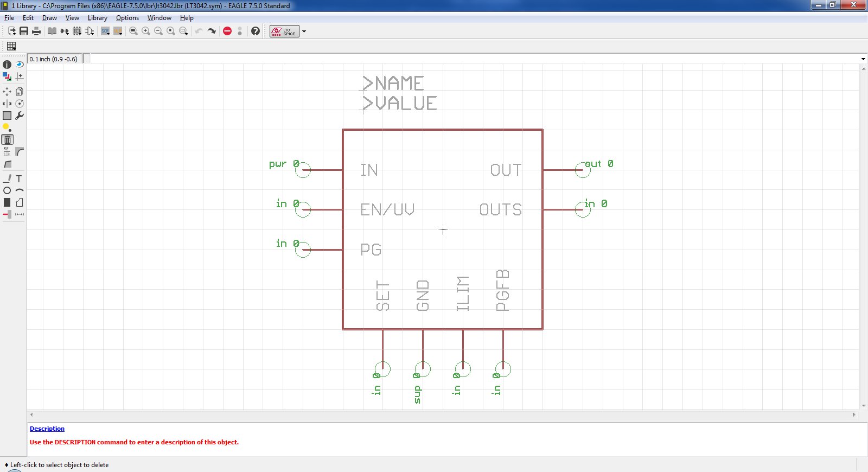
Task: Click the traffic light Go icon
Action: [240, 31]
